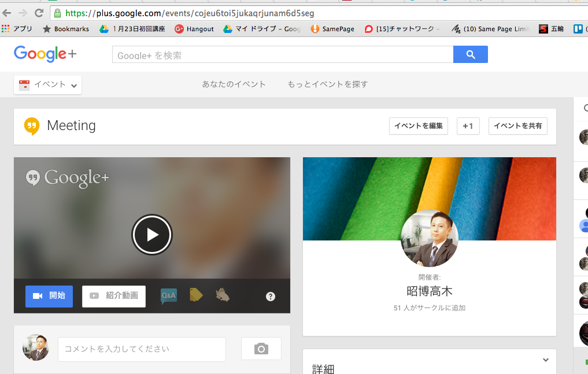Play the Hangout video preview
This screenshot has height=374, width=588.
tap(152, 235)
